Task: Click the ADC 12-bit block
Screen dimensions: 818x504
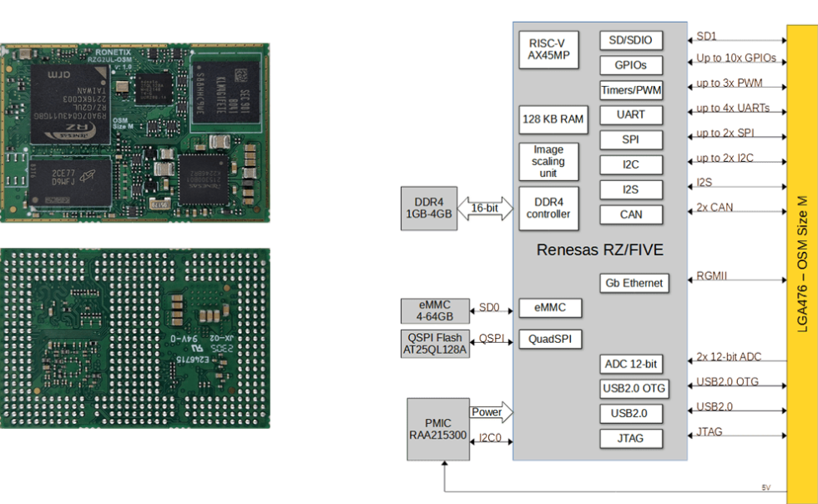Action: [631, 364]
